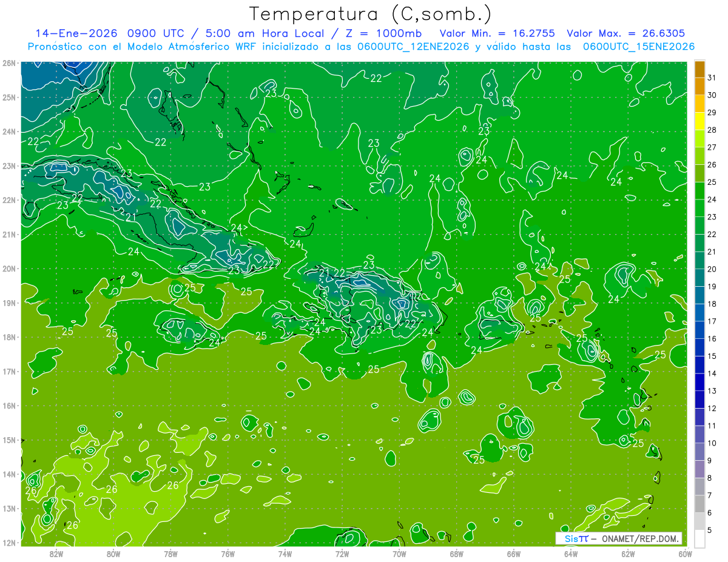Click the title "Temperatura (C,somb.)"
The width and height of the screenshot is (728, 562).
tap(371, 14)
